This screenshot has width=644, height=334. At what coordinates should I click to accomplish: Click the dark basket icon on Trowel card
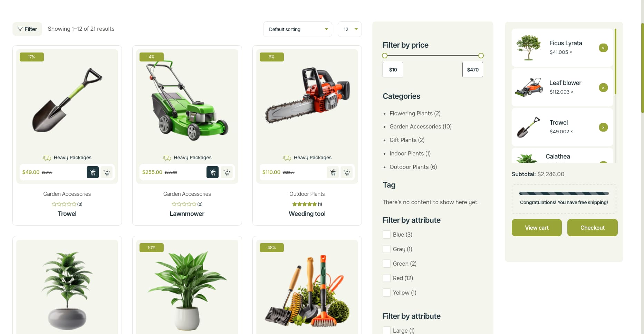tap(93, 172)
